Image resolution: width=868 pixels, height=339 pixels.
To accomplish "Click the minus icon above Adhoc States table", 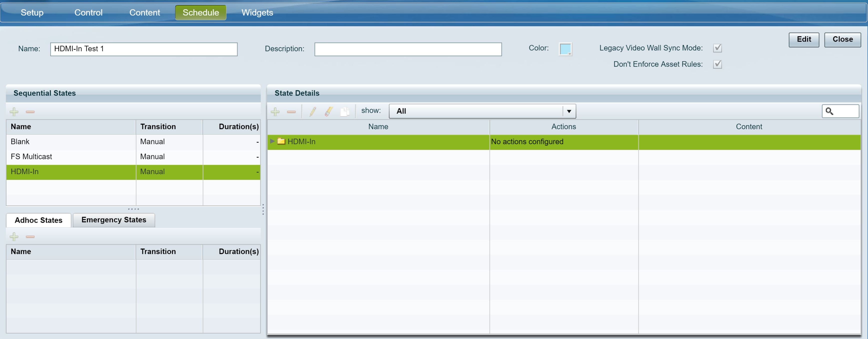I will (x=30, y=236).
